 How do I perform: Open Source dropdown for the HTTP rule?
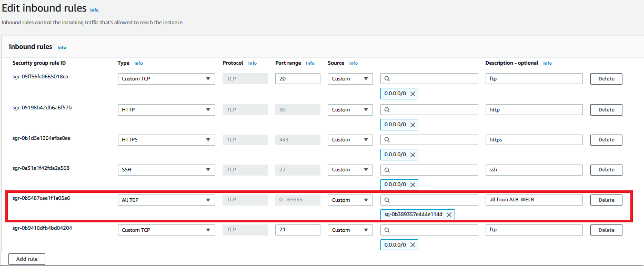coord(350,110)
